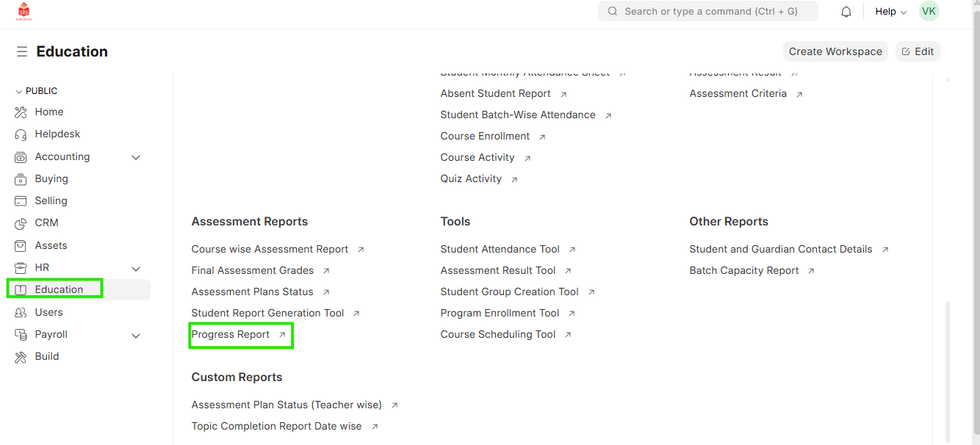
Task: Click the arrow icon beside Progress Report
Action: coord(282,335)
